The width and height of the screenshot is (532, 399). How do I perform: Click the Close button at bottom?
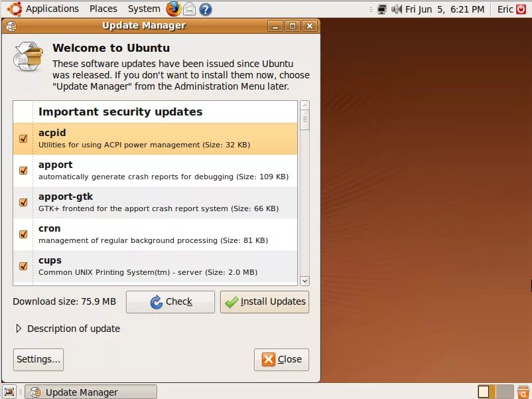coord(281,360)
